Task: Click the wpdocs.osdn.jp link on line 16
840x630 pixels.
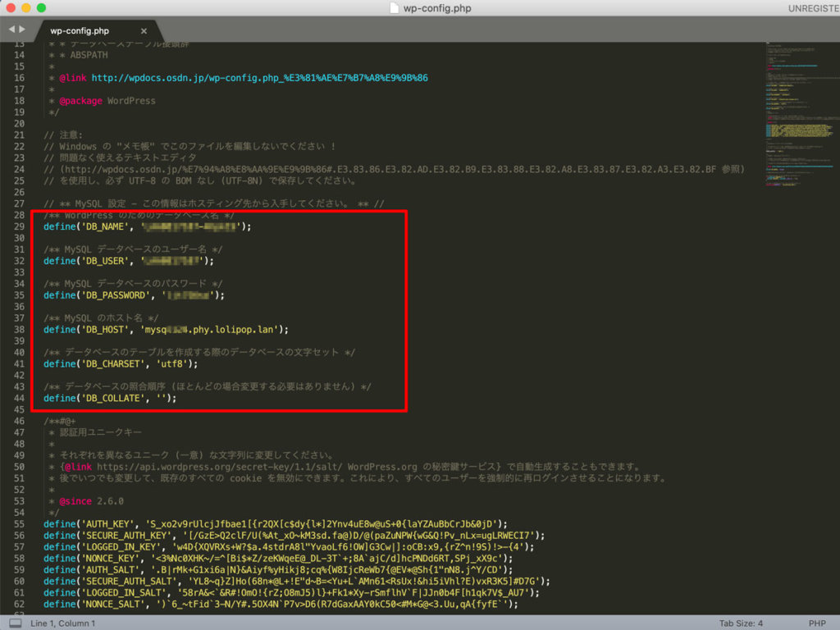Action: pyautogui.click(x=259, y=78)
